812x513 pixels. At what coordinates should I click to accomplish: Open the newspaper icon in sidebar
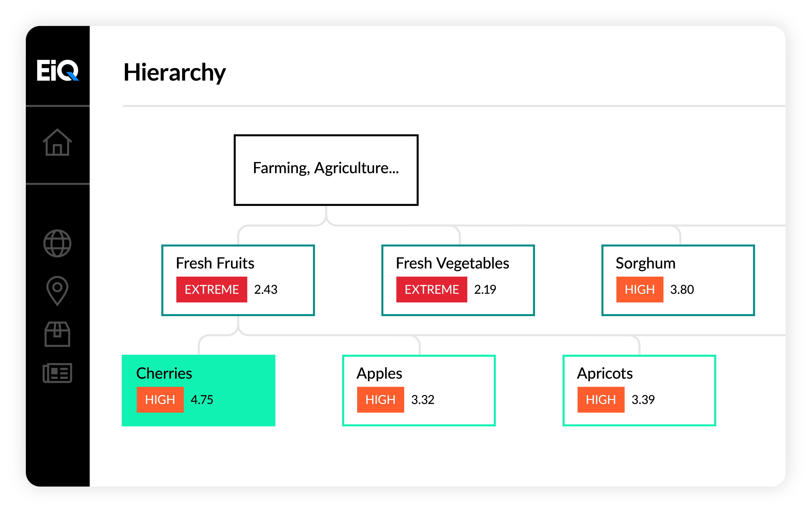click(x=57, y=373)
